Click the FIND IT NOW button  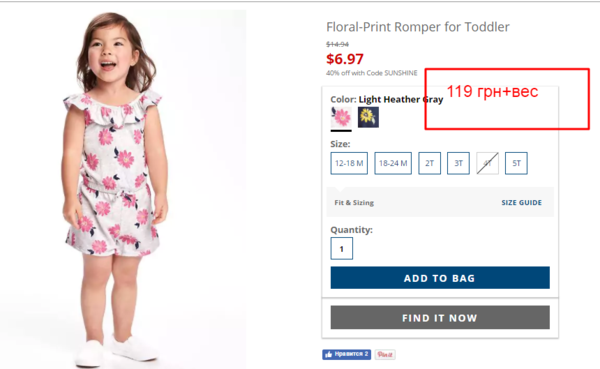[440, 318]
